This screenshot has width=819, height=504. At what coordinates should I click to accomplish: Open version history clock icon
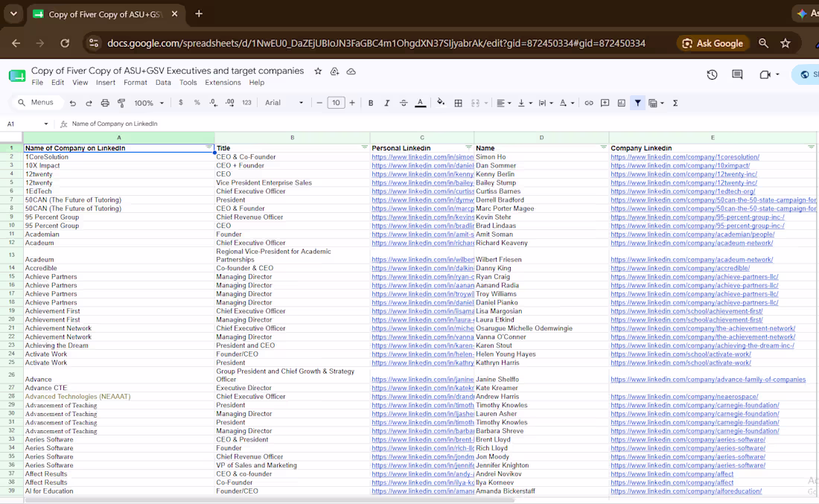tap(712, 74)
